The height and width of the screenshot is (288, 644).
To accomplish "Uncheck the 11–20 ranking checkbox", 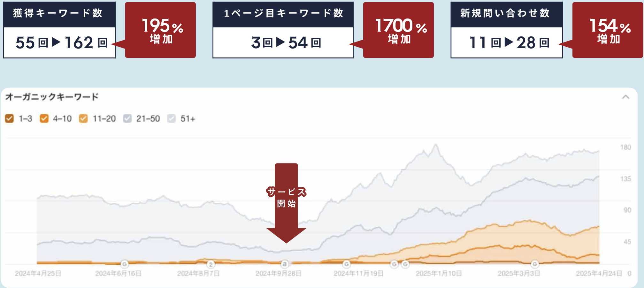I will point(83,118).
